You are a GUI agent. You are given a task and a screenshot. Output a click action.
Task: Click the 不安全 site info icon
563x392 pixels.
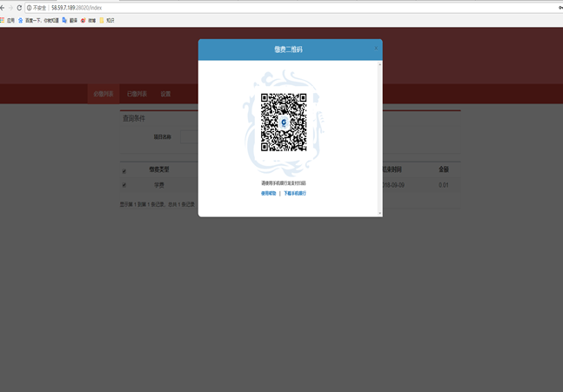29,8
